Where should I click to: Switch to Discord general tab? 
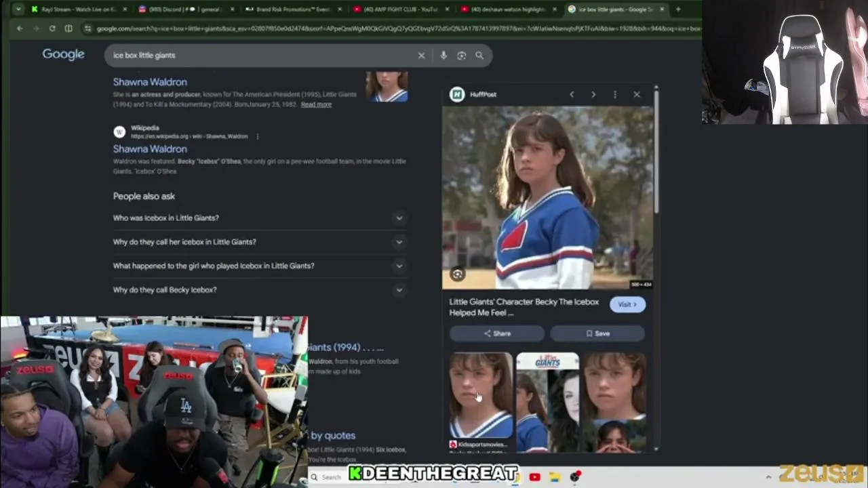coord(186,9)
